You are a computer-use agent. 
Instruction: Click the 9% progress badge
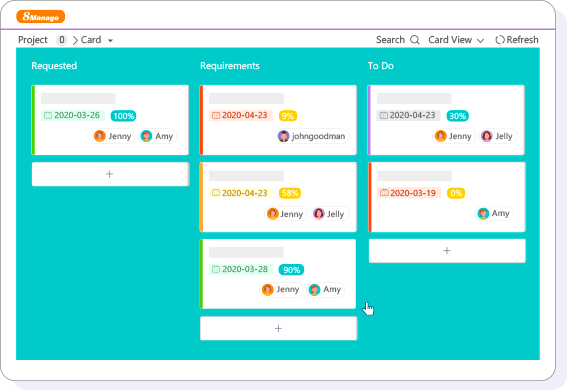pyautogui.click(x=287, y=116)
